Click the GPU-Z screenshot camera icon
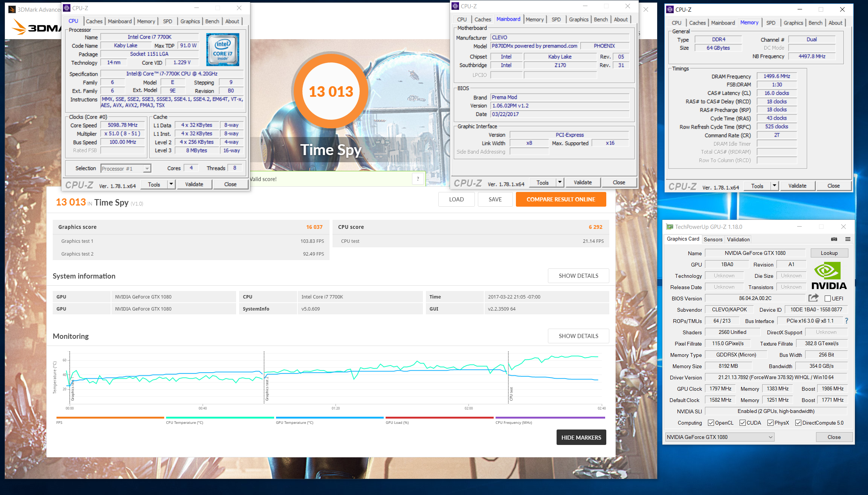 834,239
